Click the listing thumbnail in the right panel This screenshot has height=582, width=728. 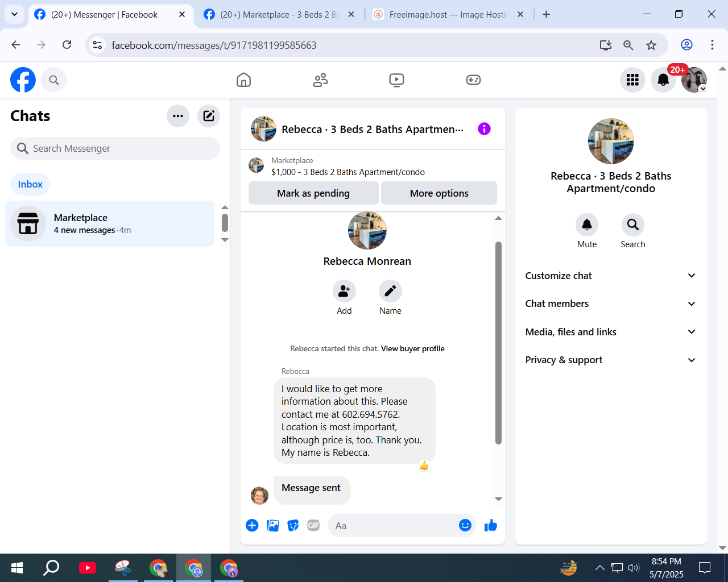[x=611, y=142]
